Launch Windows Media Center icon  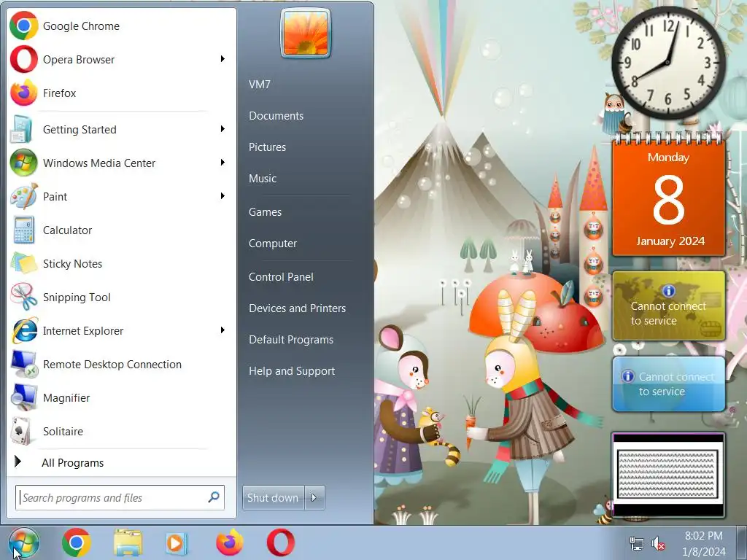[x=23, y=163]
